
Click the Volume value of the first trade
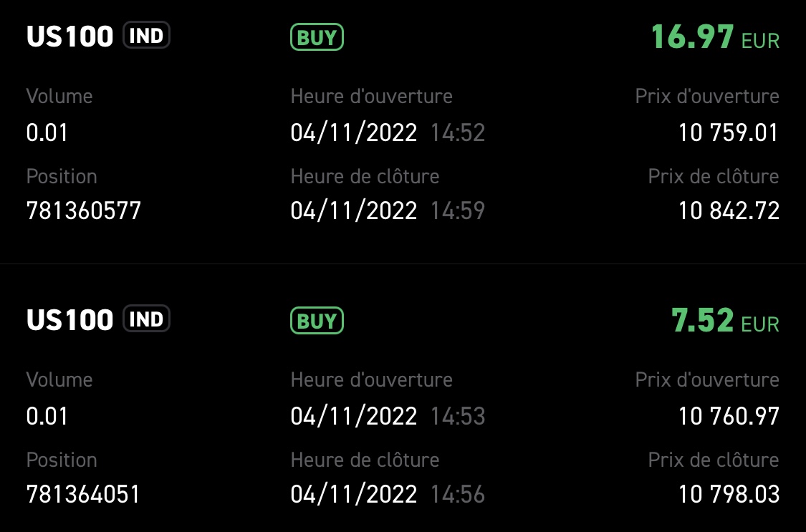[47, 132]
